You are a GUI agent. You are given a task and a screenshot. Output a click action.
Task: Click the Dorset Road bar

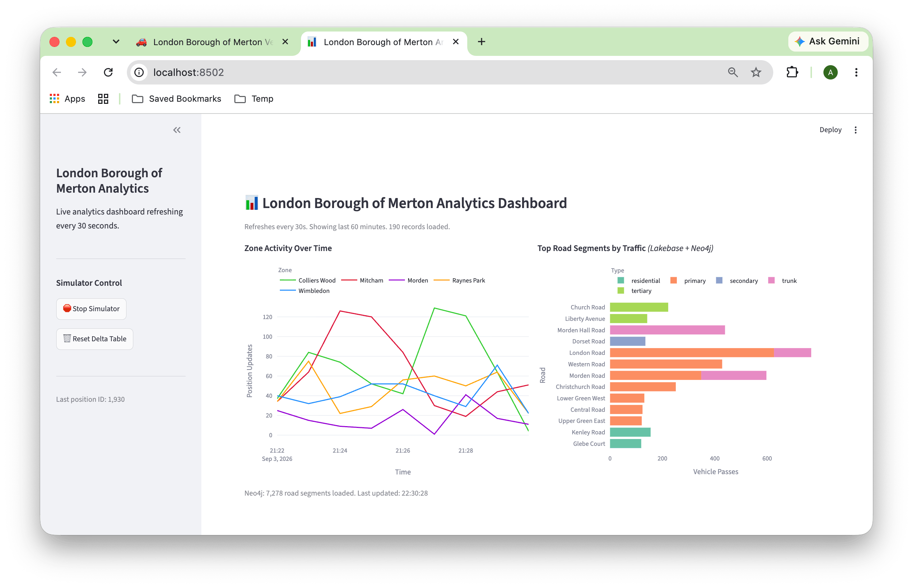coord(628,341)
